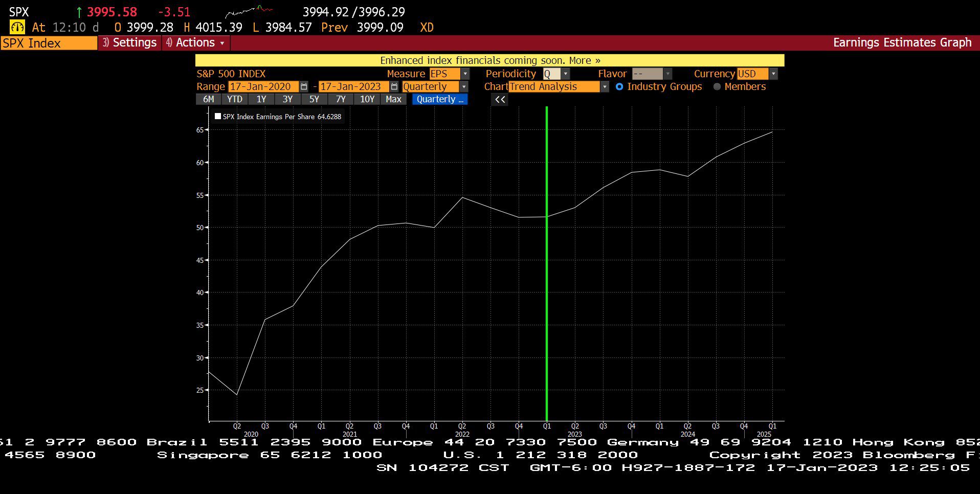Select the 7Y range tab
Viewport: 980px width, 494px height.
click(x=341, y=99)
